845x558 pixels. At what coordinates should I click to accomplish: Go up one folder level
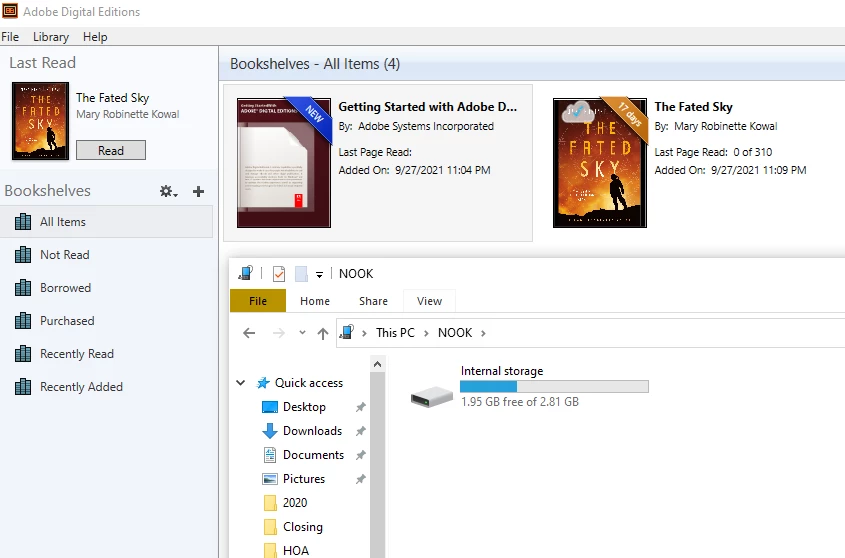coord(323,333)
